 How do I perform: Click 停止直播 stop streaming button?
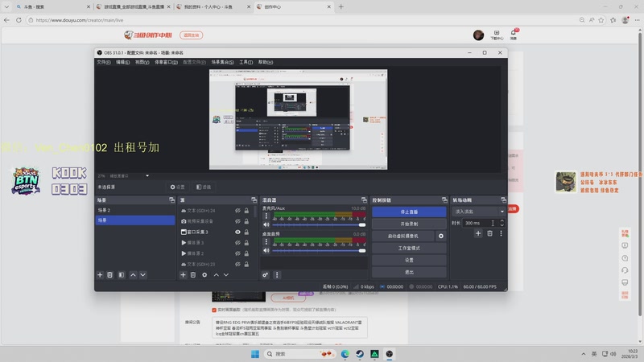tap(409, 212)
